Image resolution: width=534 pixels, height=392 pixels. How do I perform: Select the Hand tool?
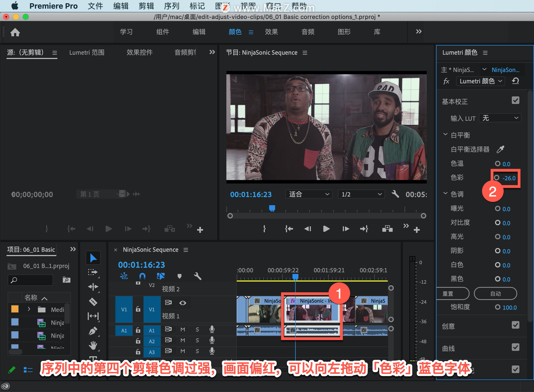tap(93, 345)
